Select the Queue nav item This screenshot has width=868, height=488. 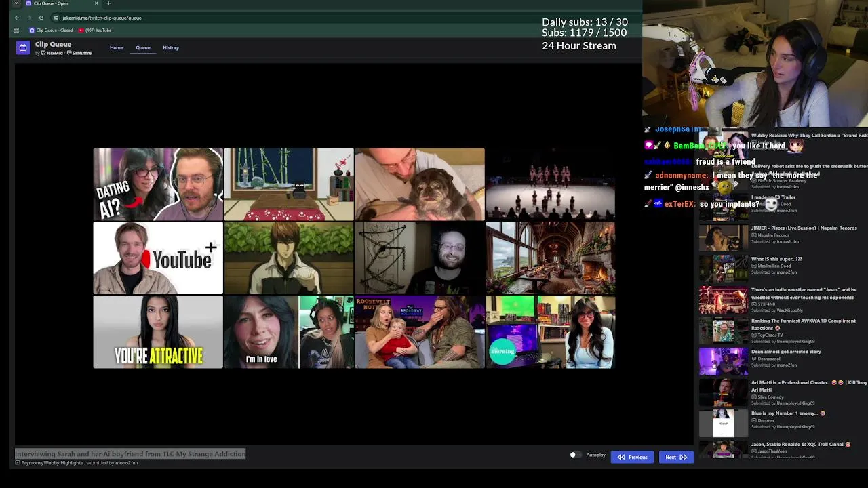pyautogui.click(x=143, y=47)
